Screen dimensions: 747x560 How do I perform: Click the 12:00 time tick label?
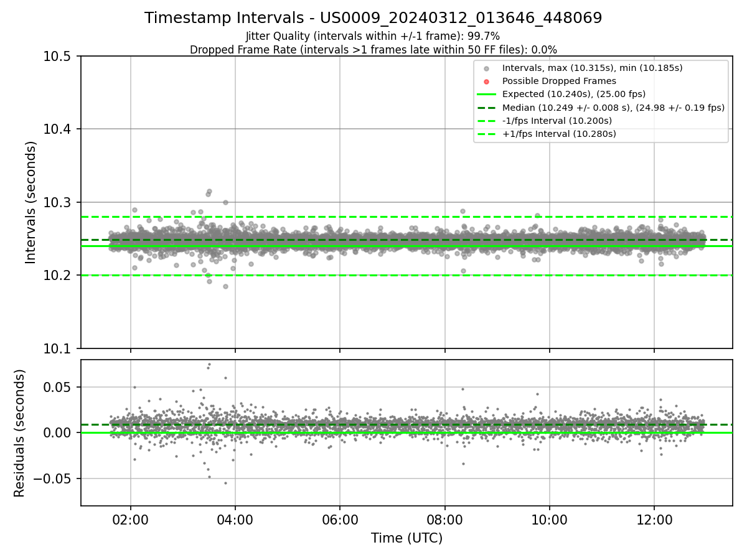click(654, 519)
